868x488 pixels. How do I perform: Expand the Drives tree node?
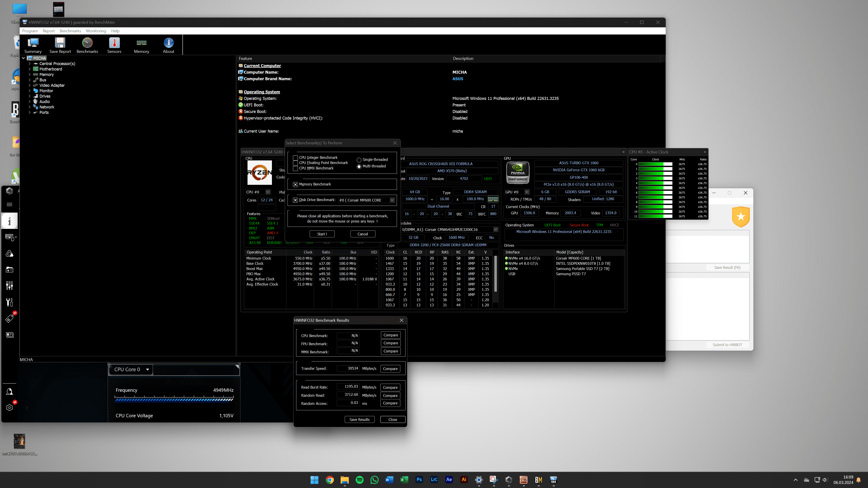coord(29,96)
